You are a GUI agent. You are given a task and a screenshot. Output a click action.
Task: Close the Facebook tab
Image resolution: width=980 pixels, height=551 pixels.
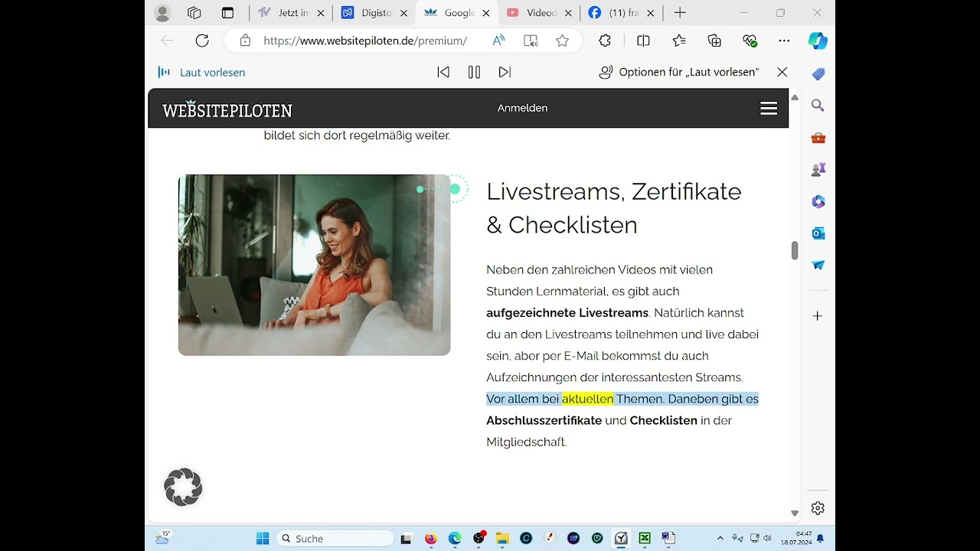[x=651, y=13]
